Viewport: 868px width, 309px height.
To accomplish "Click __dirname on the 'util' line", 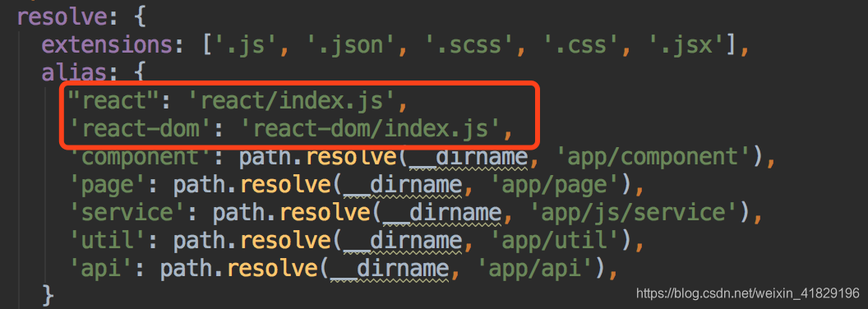I will point(403,241).
